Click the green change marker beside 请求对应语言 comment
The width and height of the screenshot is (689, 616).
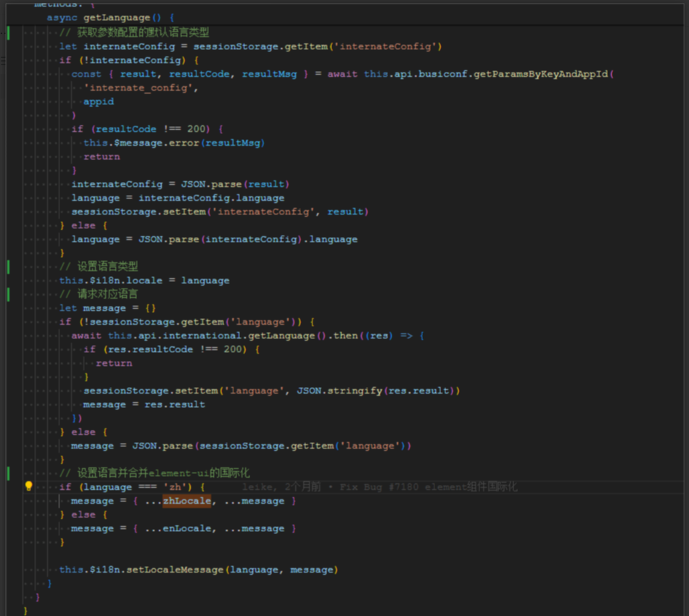point(8,294)
